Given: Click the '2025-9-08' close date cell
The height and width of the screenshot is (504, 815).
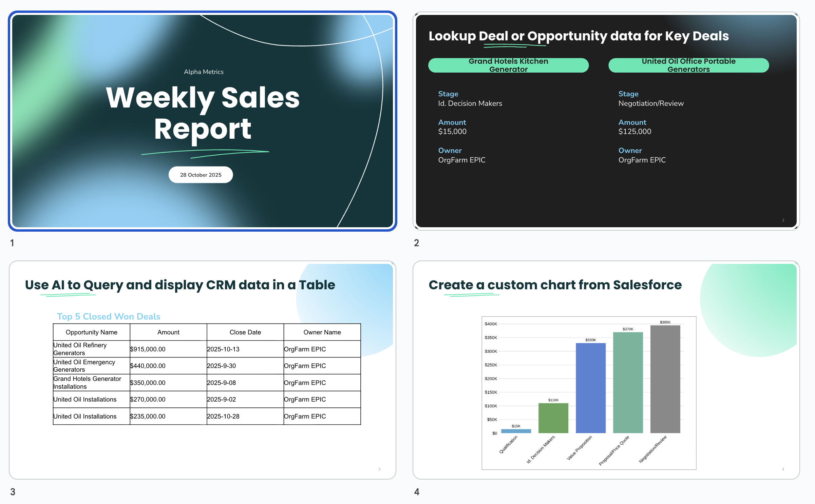Looking at the screenshot, I should (x=245, y=383).
